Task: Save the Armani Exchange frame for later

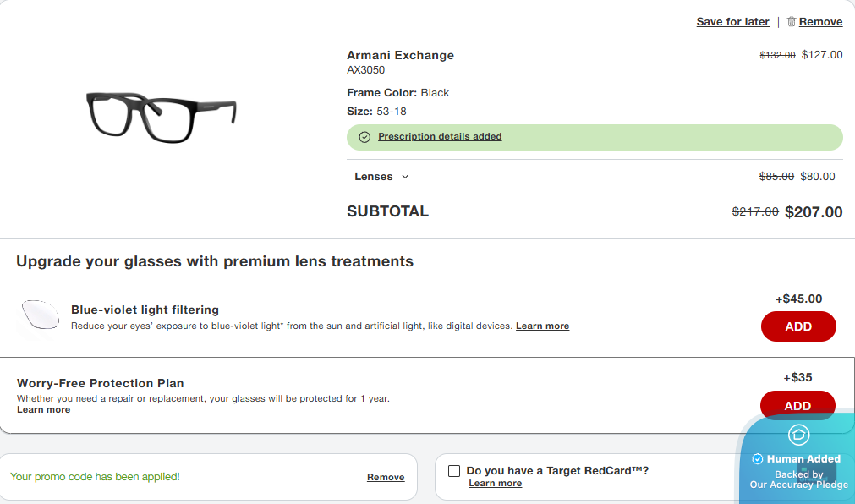Action: click(x=732, y=22)
